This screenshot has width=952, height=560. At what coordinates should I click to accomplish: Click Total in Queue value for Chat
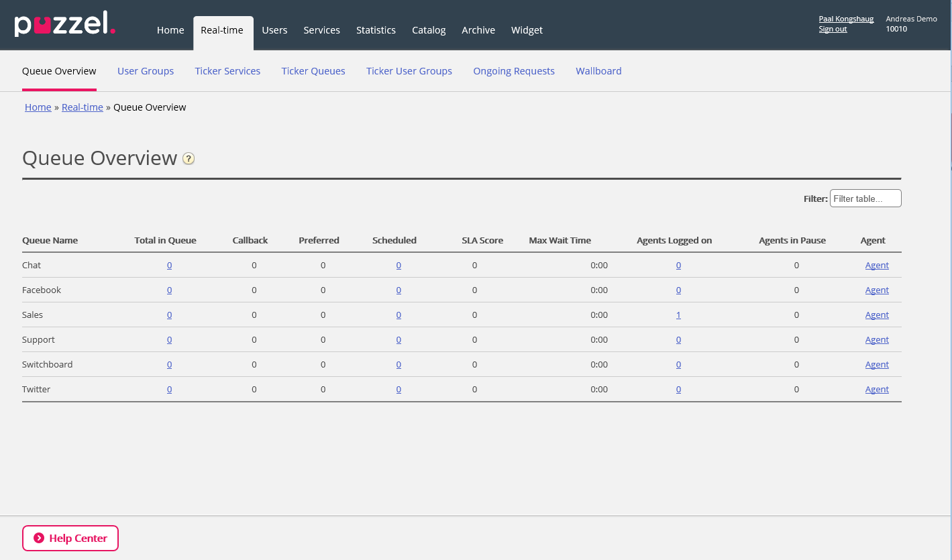tap(169, 266)
